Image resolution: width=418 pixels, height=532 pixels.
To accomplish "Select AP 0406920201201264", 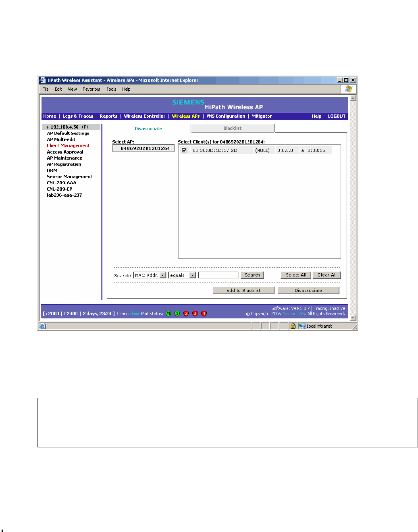I will 143,148.
